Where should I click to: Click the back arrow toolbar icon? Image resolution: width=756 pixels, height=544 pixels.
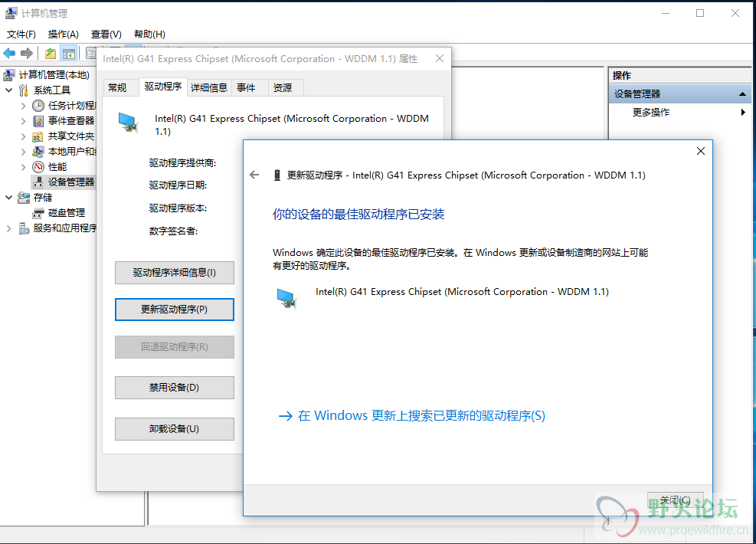pyautogui.click(x=9, y=53)
